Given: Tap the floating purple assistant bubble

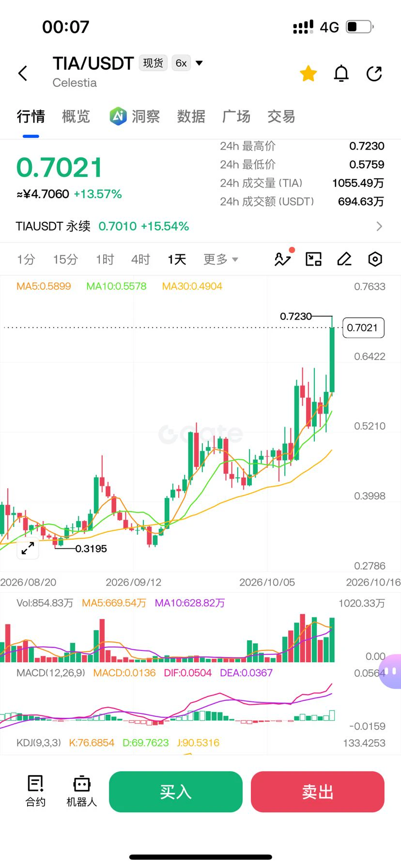Looking at the screenshot, I should [x=391, y=671].
